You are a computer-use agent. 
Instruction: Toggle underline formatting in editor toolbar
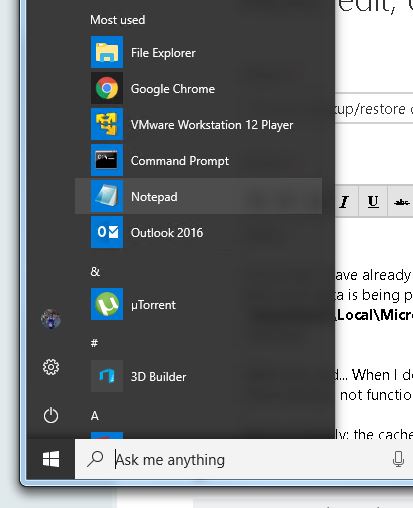373,201
